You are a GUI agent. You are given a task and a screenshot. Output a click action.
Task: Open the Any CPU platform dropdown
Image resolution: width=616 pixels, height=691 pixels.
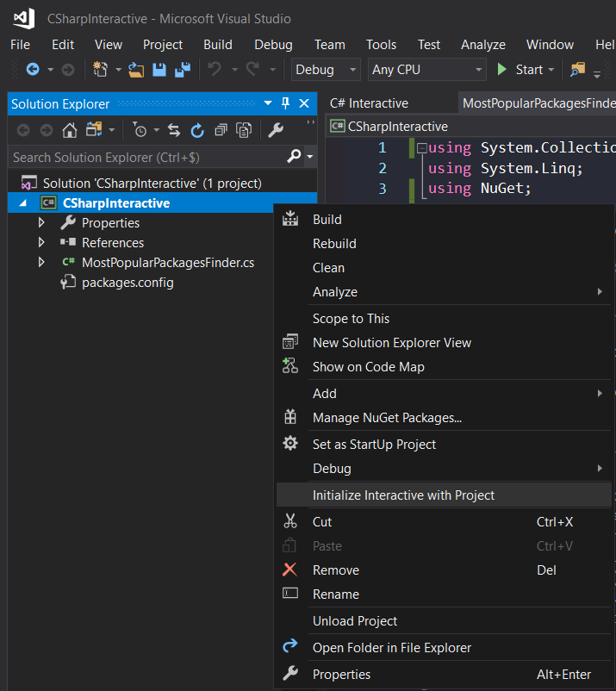click(x=427, y=70)
